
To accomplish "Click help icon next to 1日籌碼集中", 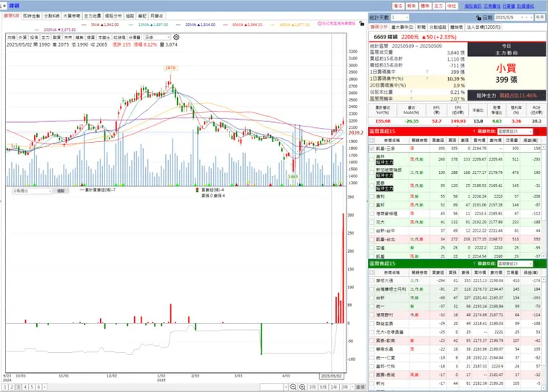I will click(x=427, y=72).
